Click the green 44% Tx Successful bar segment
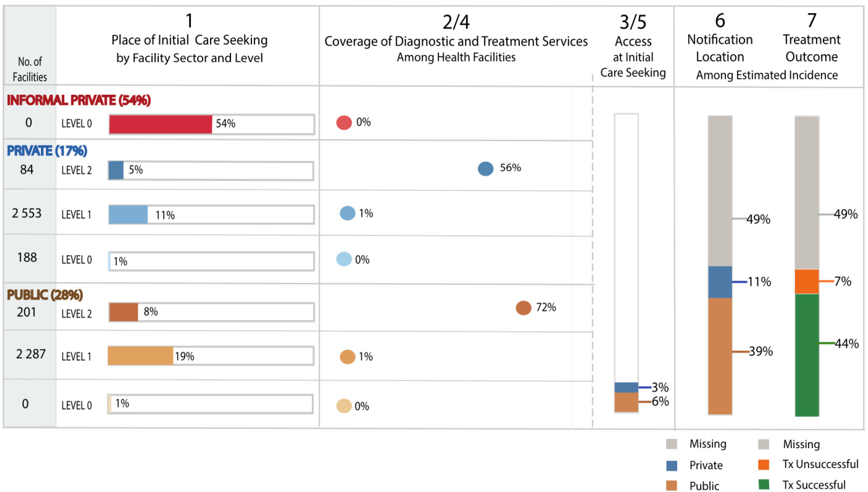 (x=807, y=355)
